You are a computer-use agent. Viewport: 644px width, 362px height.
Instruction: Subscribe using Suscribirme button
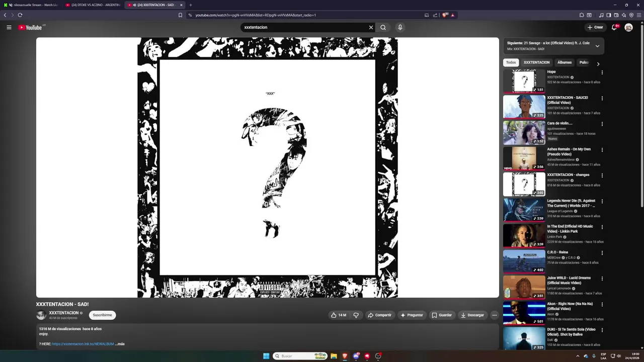tap(102, 315)
